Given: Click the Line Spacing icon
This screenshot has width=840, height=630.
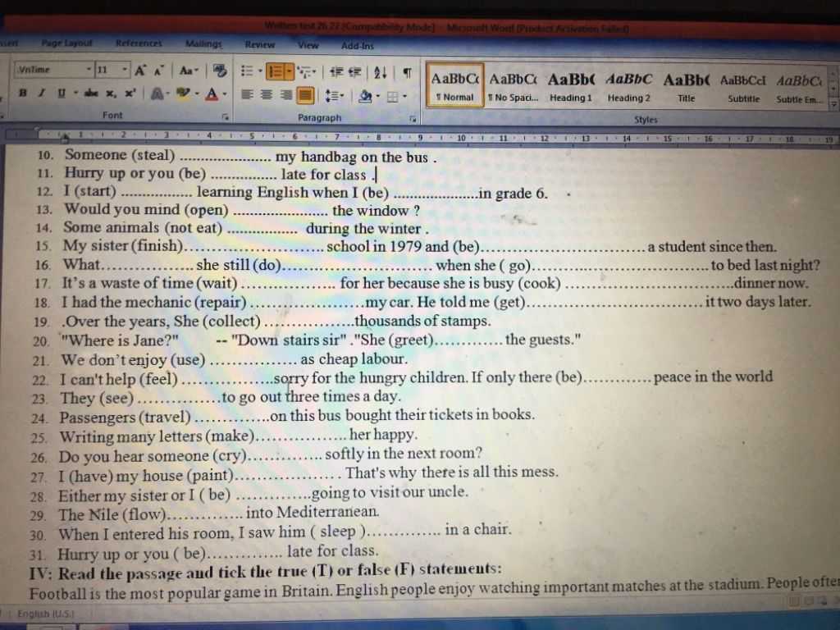Looking at the screenshot, I should (x=332, y=96).
